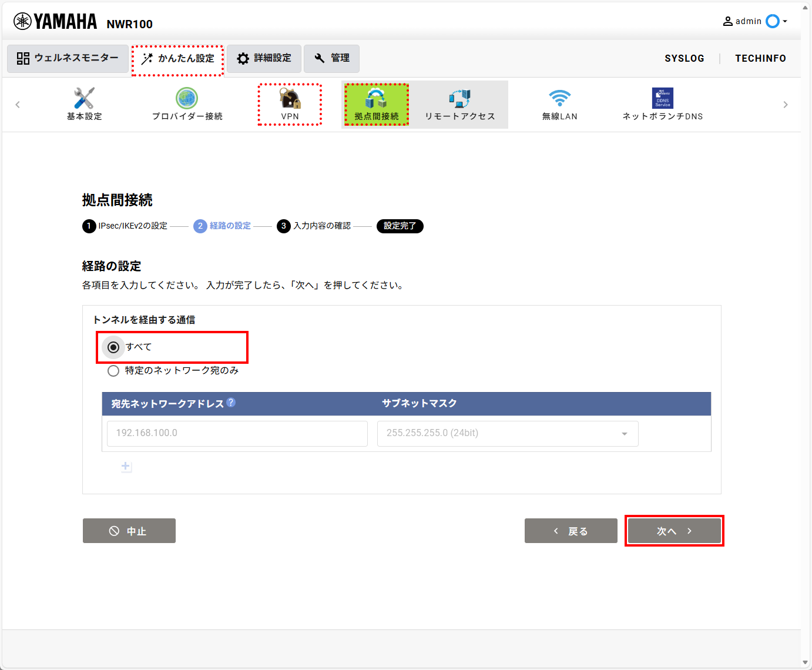
Task: Click the page scrollbar down arrow
Action: [806, 662]
